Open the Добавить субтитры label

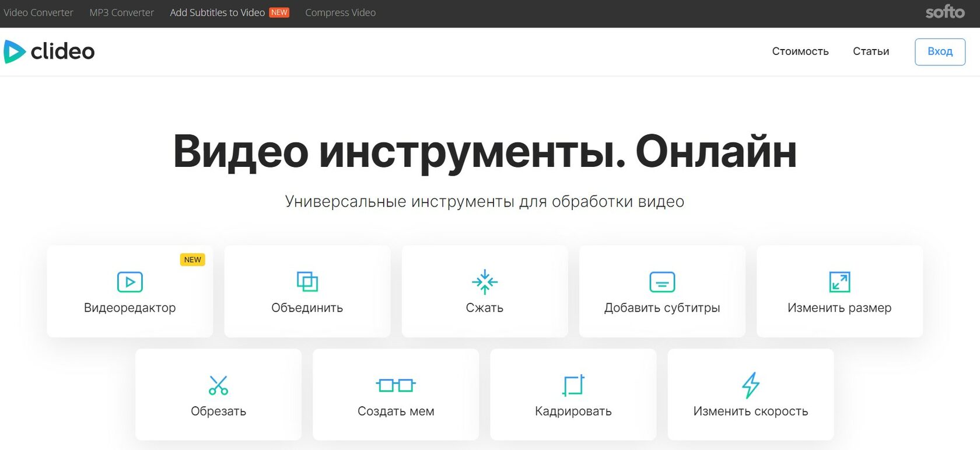(x=662, y=308)
